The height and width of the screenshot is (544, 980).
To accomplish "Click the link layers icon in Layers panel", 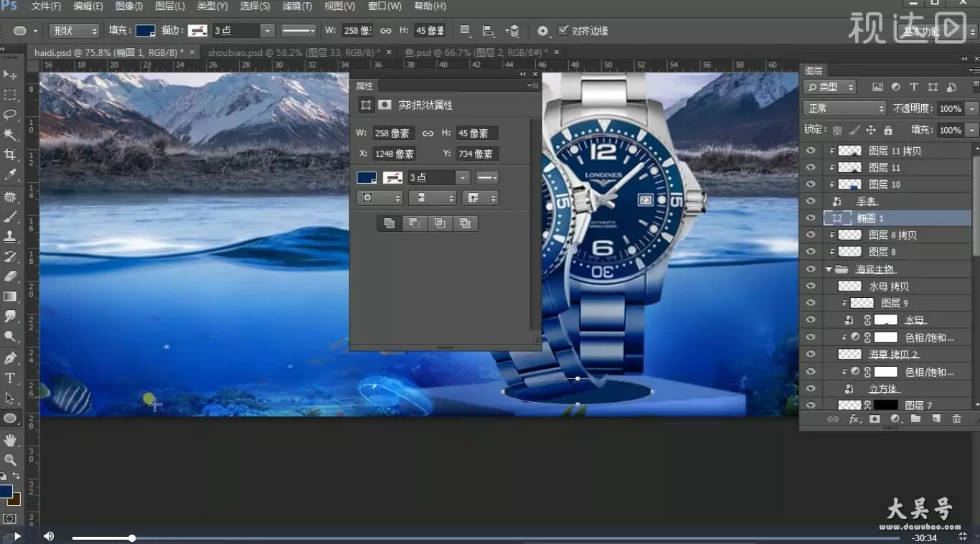I will [x=833, y=419].
